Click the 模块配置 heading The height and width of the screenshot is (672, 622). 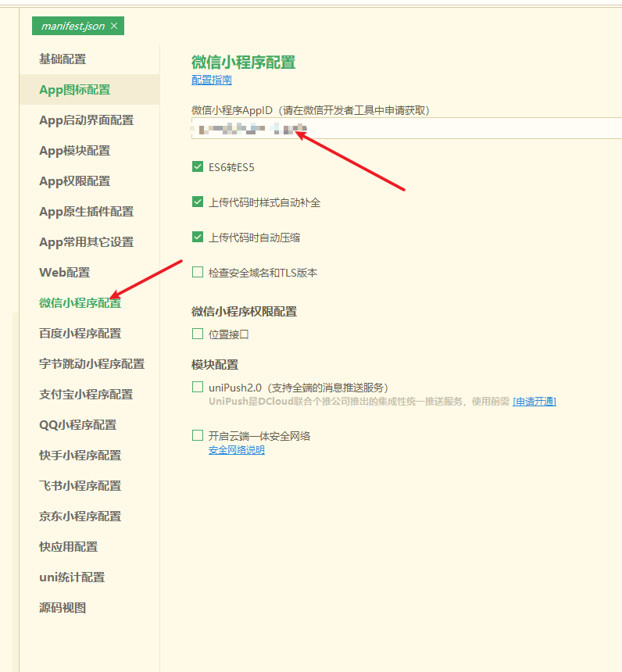pyautogui.click(x=215, y=365)
